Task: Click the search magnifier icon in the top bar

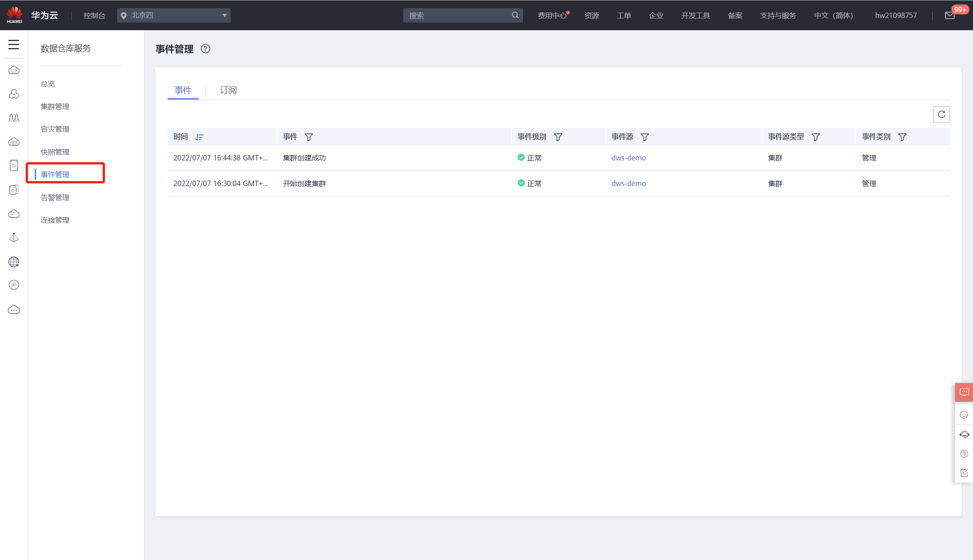Action: [515, 15]
